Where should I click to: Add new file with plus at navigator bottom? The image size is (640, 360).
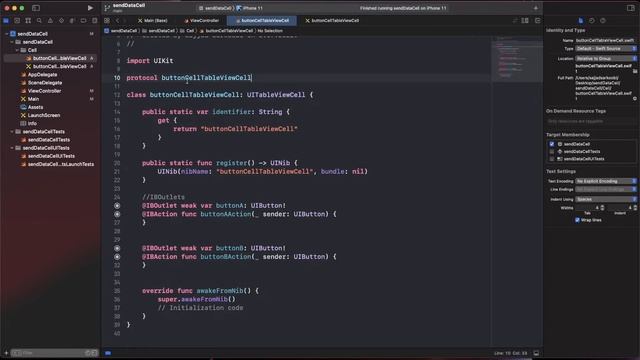6,353
